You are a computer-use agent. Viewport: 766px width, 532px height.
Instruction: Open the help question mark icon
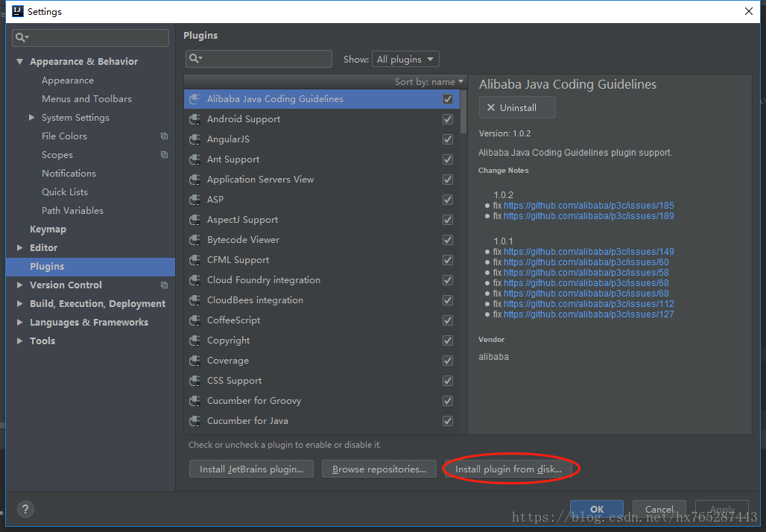pos(25,510)
